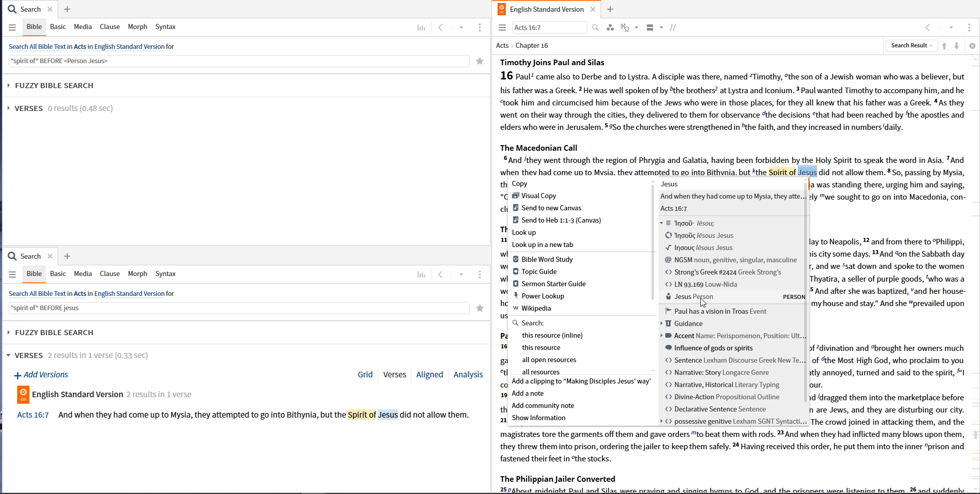Image resolution: width=980 pixels, height=494 pixels.
Task: Open the visual filters three-dot cluster icon
Action: [610, 28]
